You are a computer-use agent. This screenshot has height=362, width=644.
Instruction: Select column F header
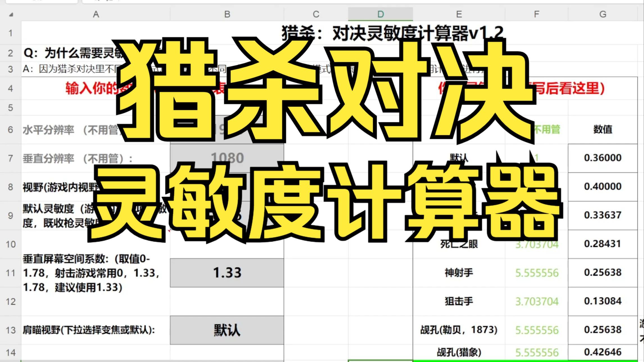coord(537,14)
